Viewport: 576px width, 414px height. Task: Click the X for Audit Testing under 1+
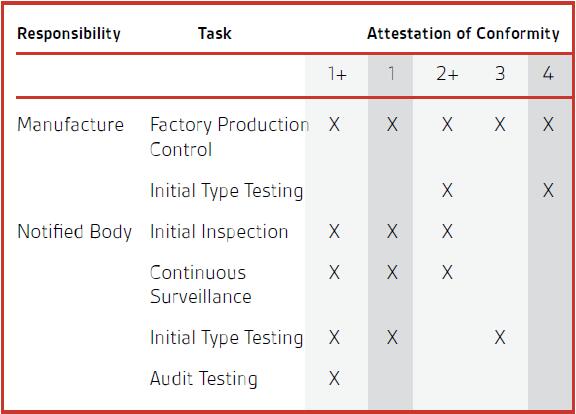click(x=334, y=378)
